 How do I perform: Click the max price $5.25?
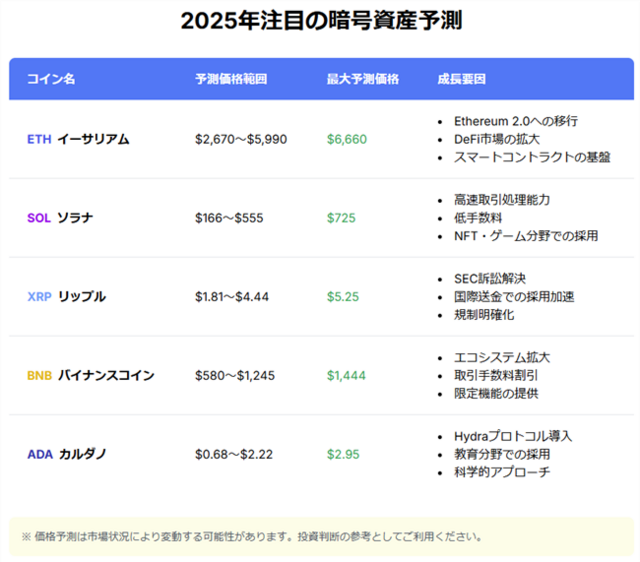(343, 297)
